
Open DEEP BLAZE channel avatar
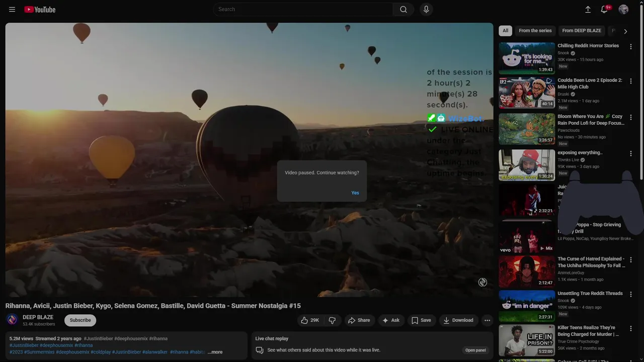click(x=12, y=320)
